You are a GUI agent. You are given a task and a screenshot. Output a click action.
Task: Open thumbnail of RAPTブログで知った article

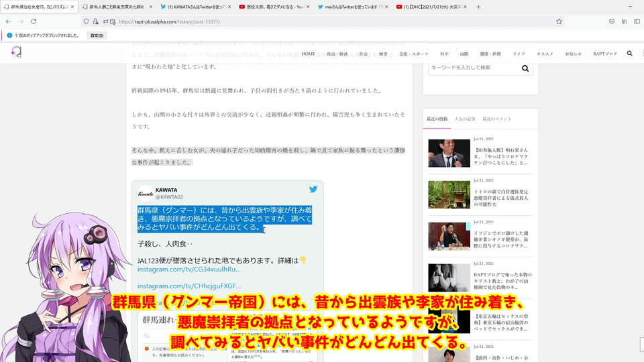tap(449, 278)
